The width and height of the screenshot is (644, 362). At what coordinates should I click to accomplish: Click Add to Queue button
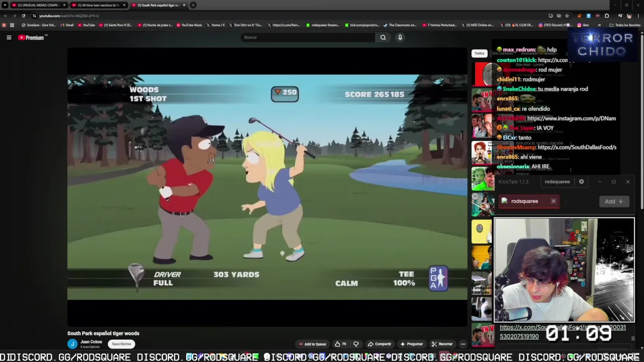coord(312,344)
